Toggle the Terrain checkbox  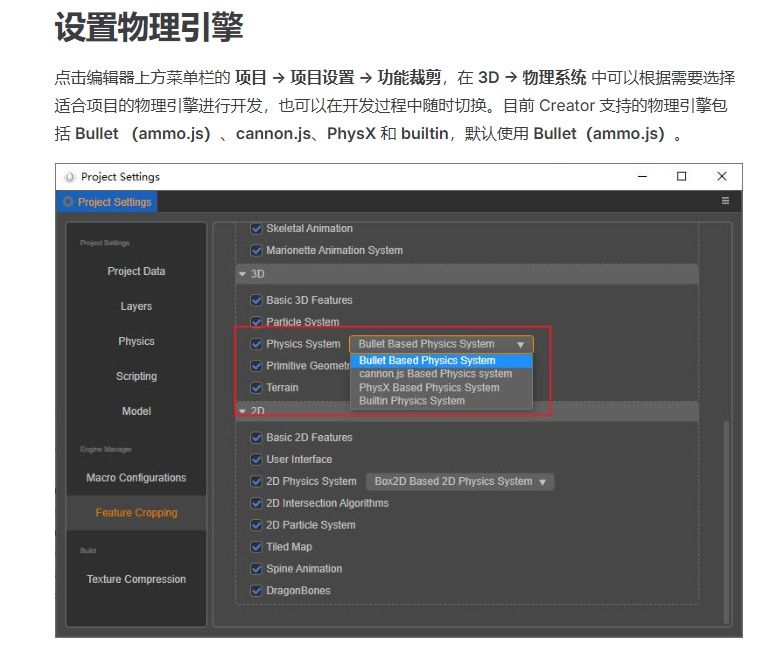click(256, 387)
